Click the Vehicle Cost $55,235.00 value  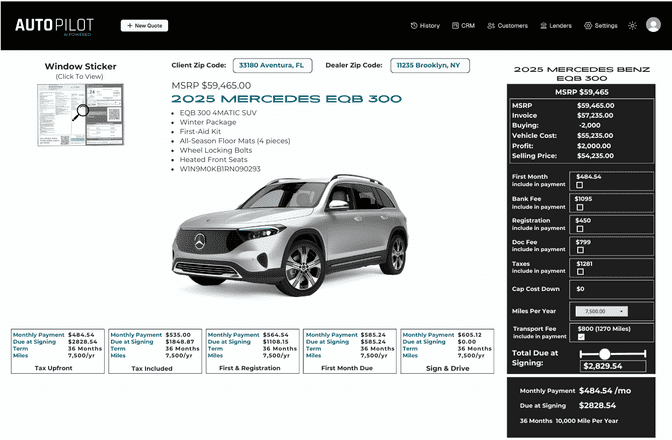tap(595, 135)
